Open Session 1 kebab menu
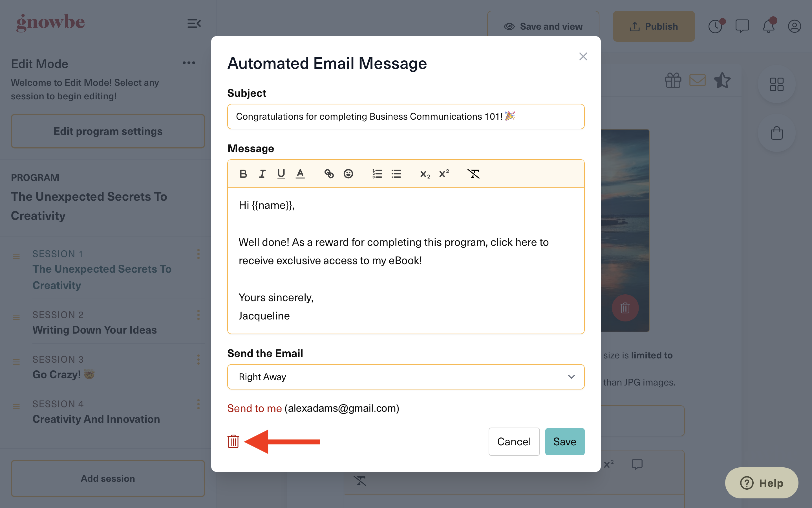This screenshot has width=812, height=508. coord(198,254)
